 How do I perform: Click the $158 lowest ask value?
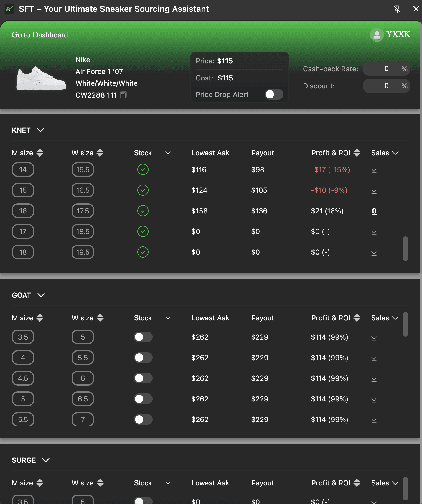200,211
